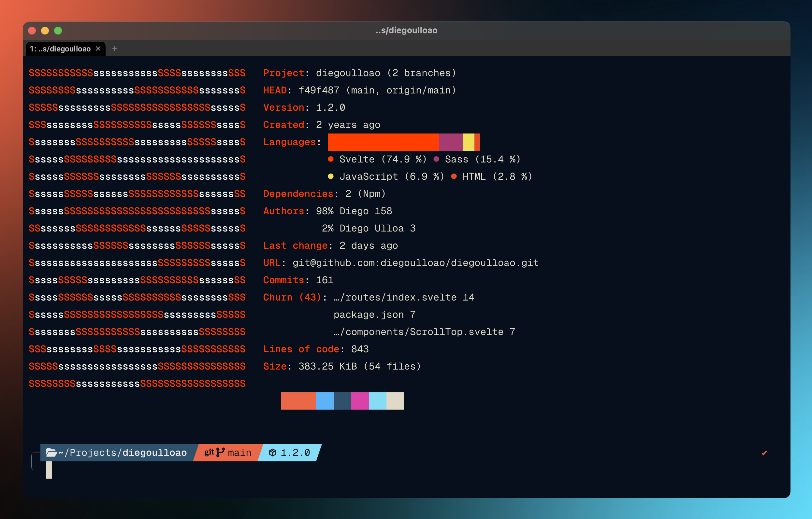Close the ..s/diegoulloao tab with X
Viewport: 812px width, 519px height.
click(98, 49)
